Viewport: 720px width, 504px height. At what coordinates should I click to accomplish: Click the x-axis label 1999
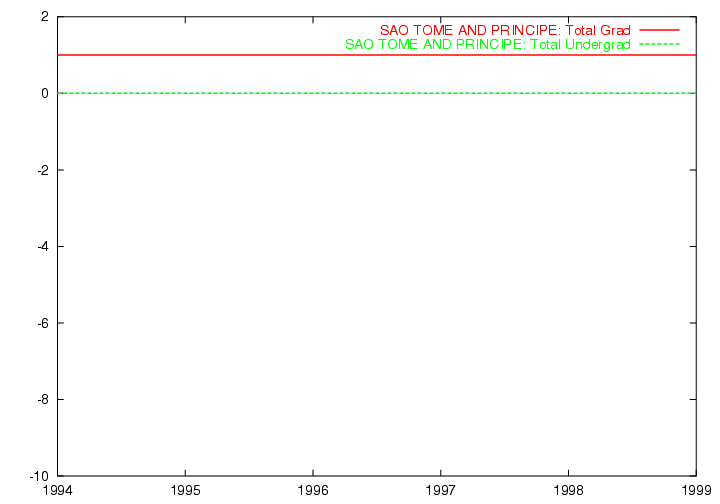(x=696, y=491)
